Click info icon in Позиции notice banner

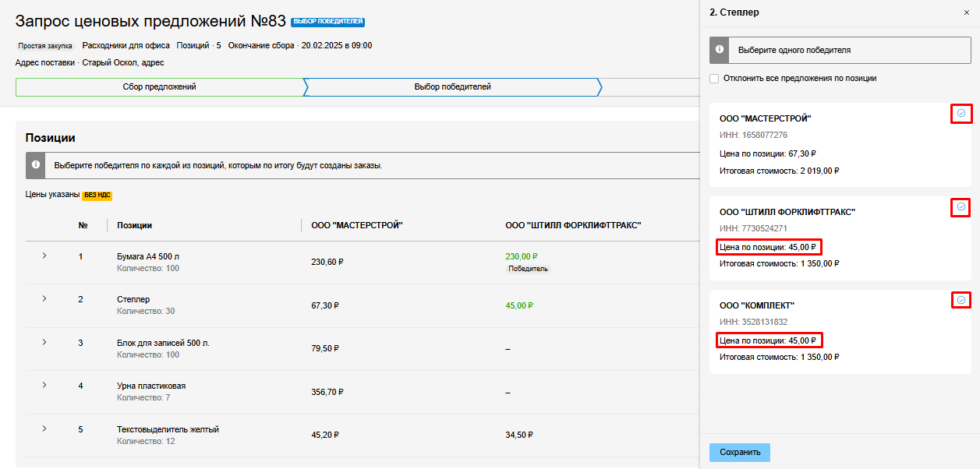tap(35, 166)
